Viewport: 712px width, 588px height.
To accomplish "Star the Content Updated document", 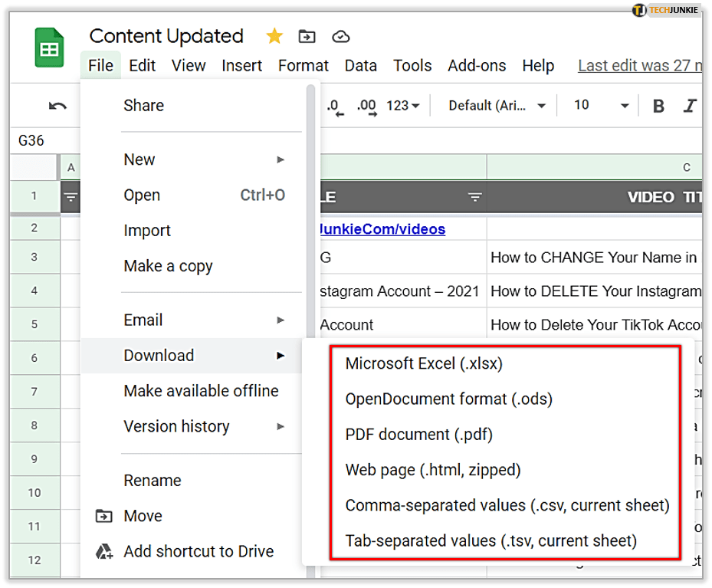I will coord(274,36).
